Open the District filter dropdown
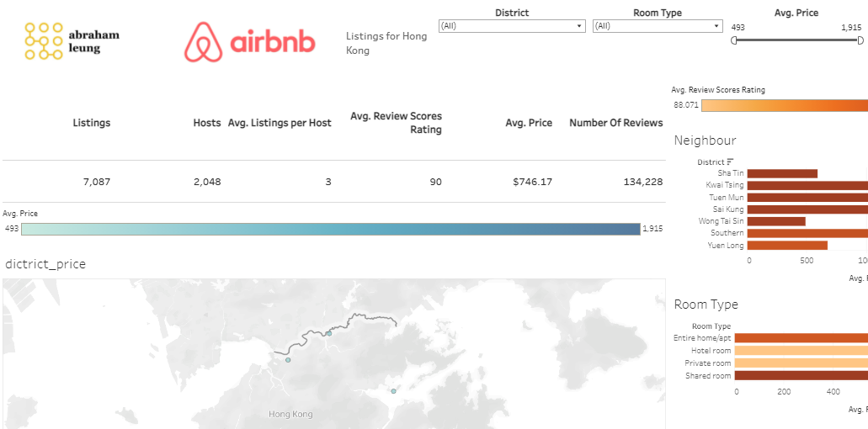 [x=512, y=26]
